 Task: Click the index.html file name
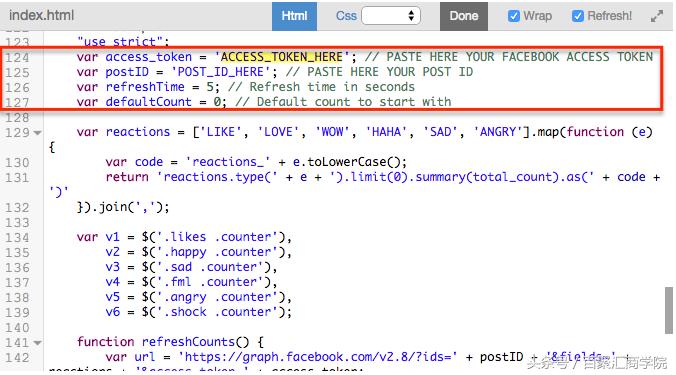[41, 16]
